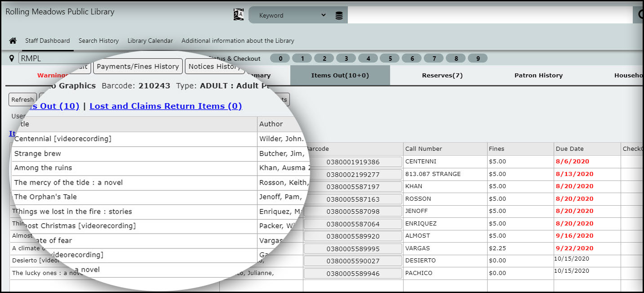This screenshot has width=644, height=293.
Task: Open Lost and Claims Return Items (0) link
Action: point(166,106)
